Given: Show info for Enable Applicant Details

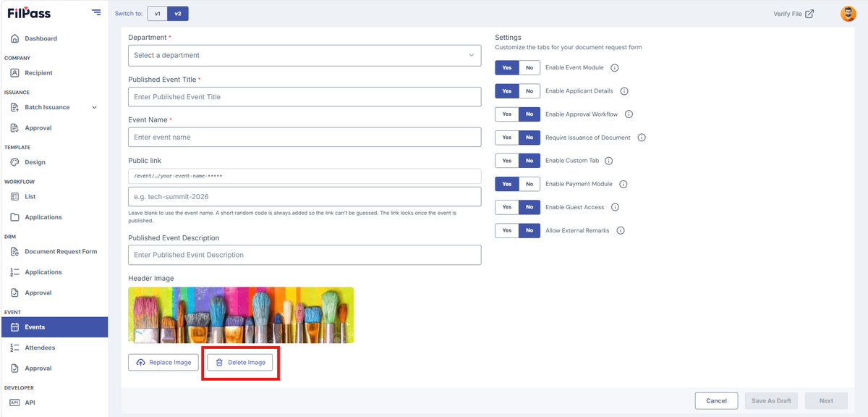Looking at the screenshot, I should click(624, 91).
